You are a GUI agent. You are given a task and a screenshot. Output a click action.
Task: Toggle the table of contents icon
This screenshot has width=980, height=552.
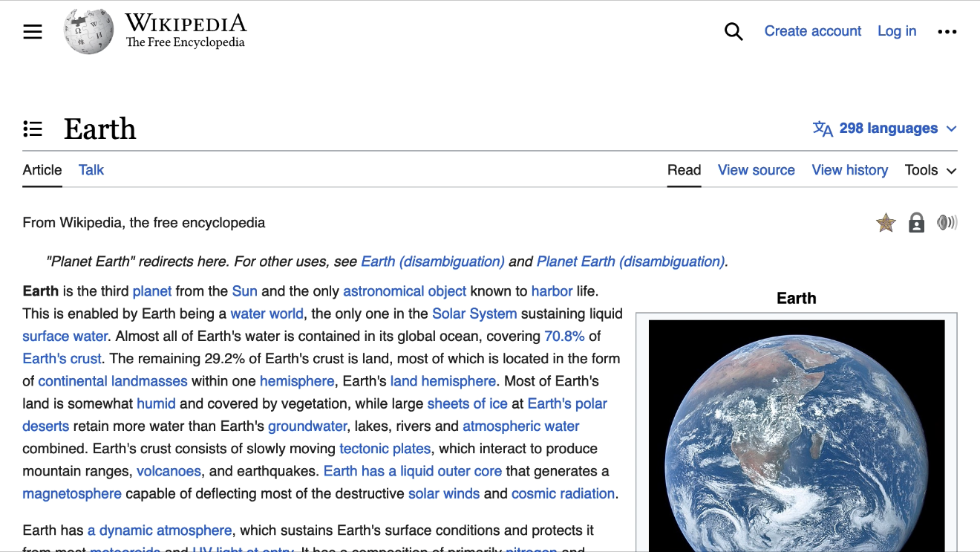pos(33,129)
